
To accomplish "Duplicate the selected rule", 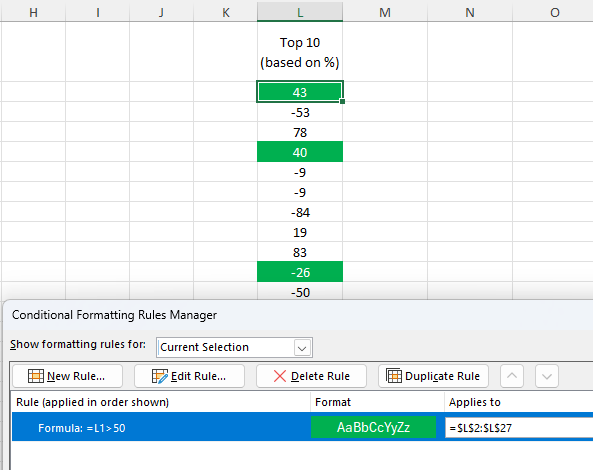I will [433, 376].
